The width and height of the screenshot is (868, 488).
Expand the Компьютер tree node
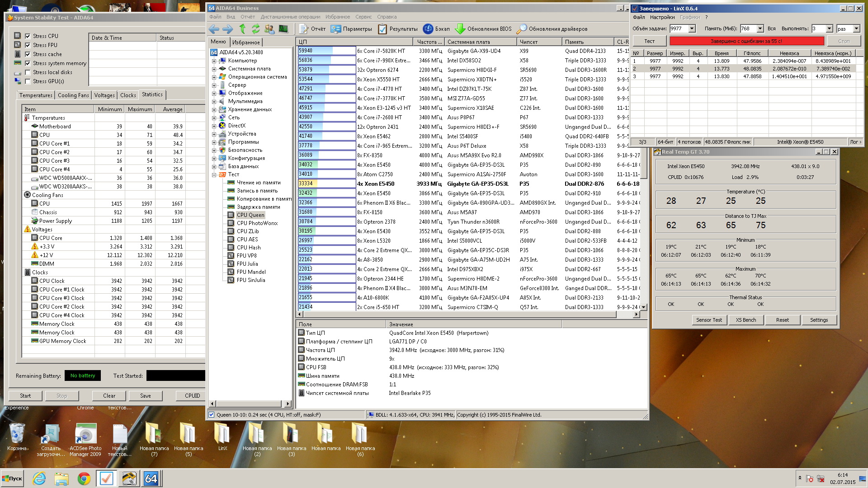point(214,61)
